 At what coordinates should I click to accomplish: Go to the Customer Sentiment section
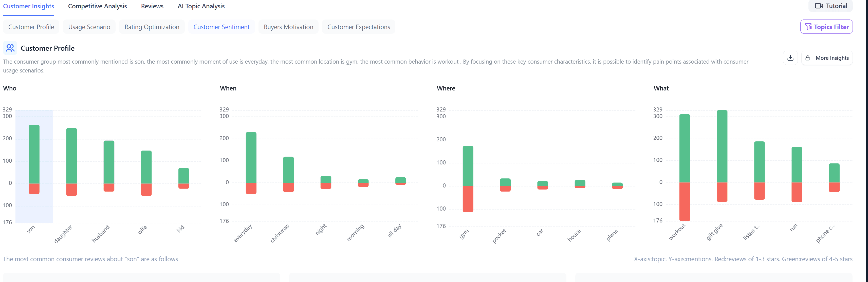(x=221, y=27)
